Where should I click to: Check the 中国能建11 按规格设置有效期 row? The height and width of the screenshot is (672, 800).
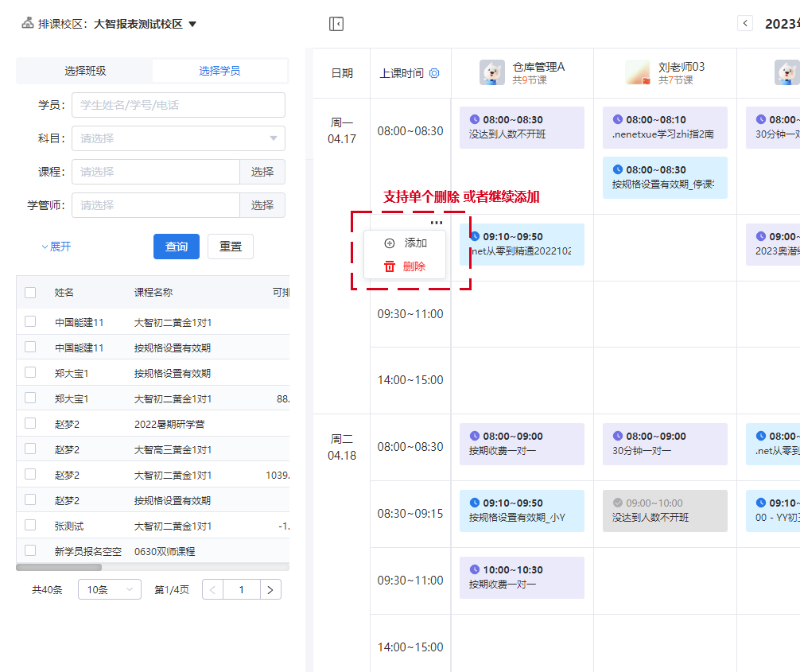[x=30, y=347]
